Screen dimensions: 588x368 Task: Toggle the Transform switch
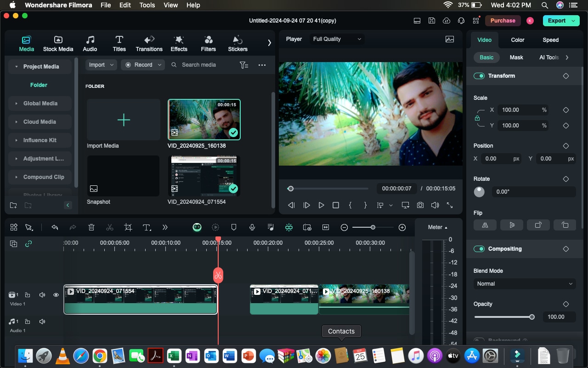479,76
